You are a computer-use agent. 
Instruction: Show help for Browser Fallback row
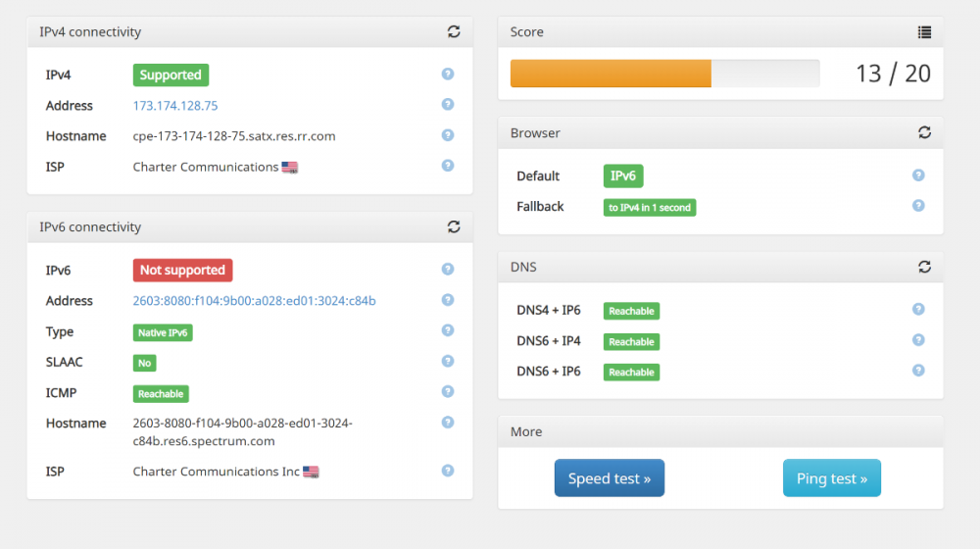pyautogui.click(x=918, y=206)
